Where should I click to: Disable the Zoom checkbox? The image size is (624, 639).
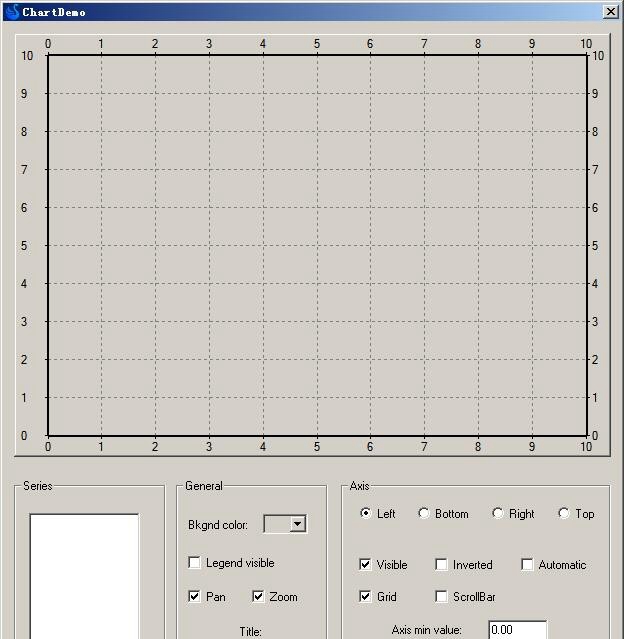point(258,597)
